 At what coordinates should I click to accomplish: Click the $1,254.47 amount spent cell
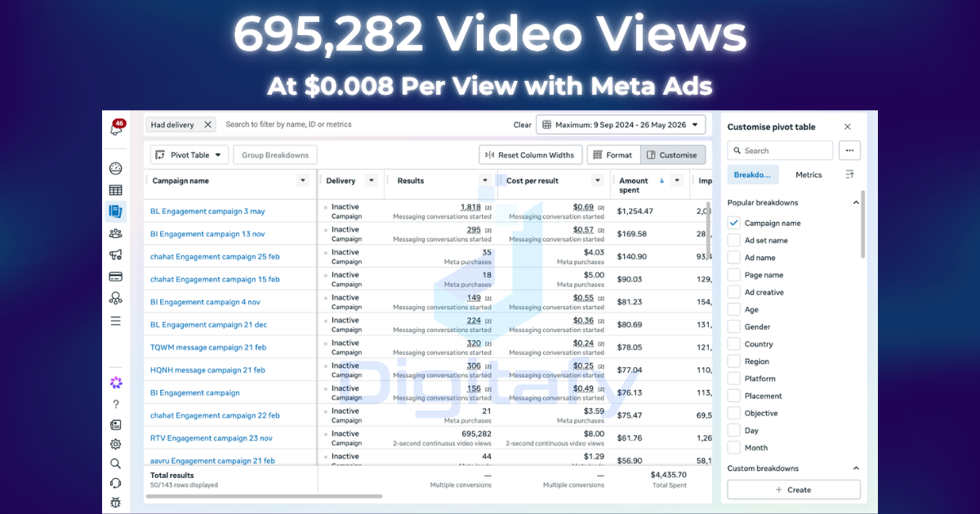tap(635, 211)
